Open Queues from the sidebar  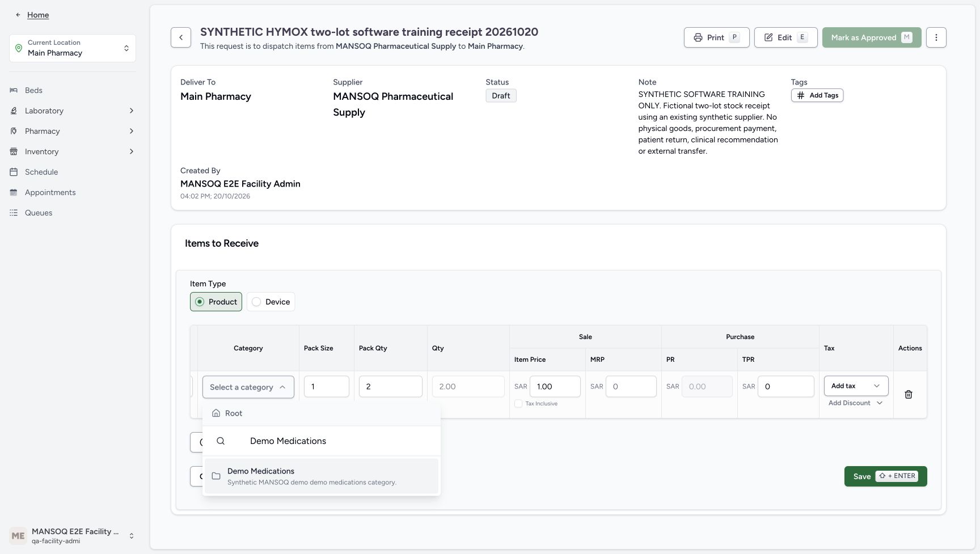click(39, 213)
